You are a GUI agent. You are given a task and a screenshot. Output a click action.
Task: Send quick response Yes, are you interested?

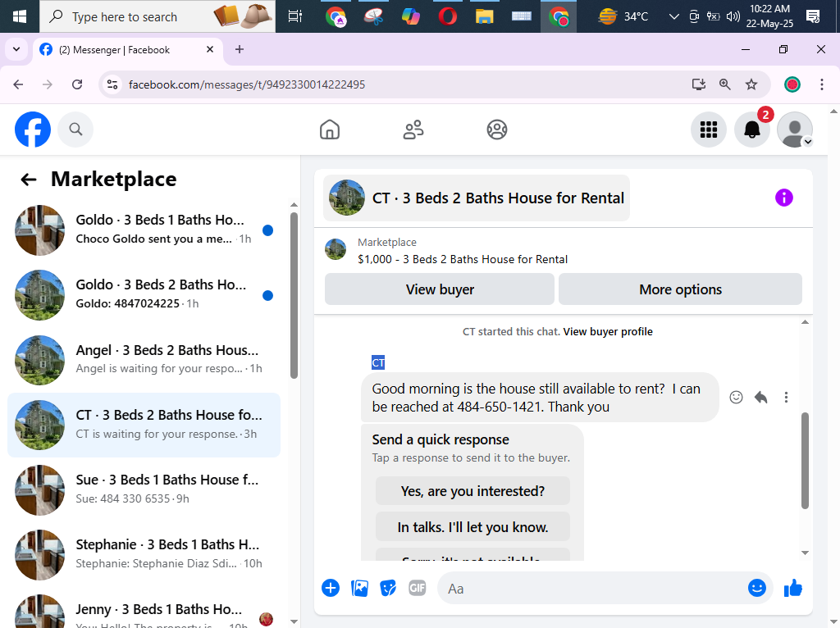pos(472,491)
